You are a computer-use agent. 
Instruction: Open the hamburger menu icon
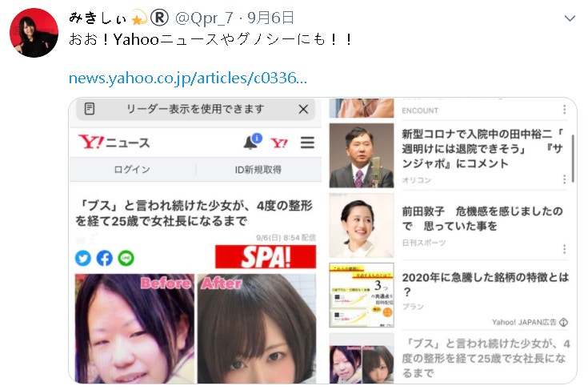click(307, 143)
